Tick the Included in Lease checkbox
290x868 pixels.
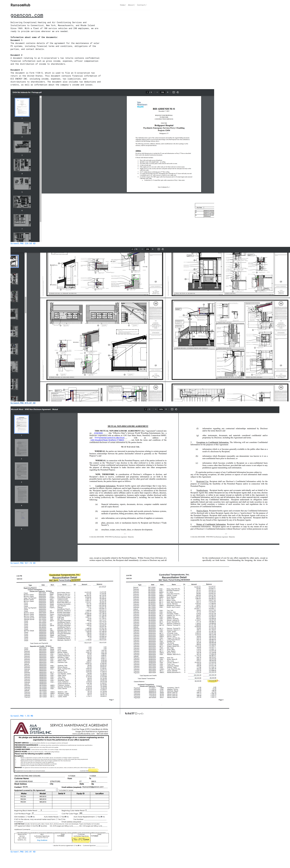click(x=57, y=790)
